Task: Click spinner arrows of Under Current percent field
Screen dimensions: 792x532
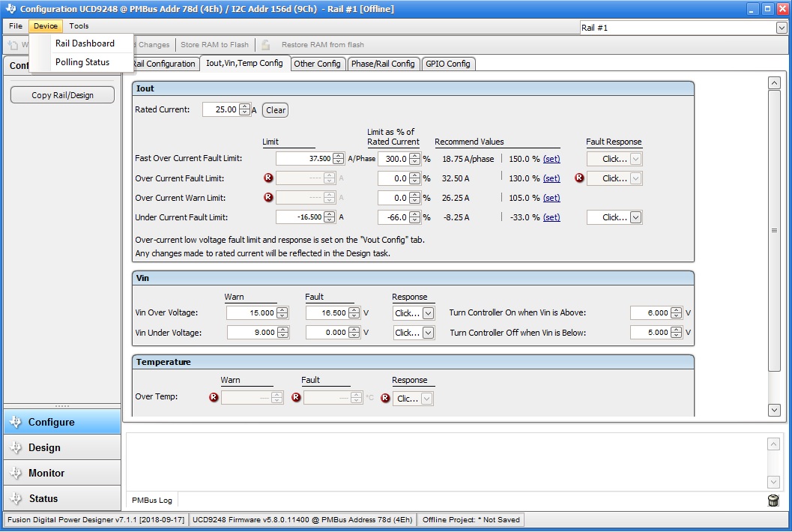Action: [414, 217]
